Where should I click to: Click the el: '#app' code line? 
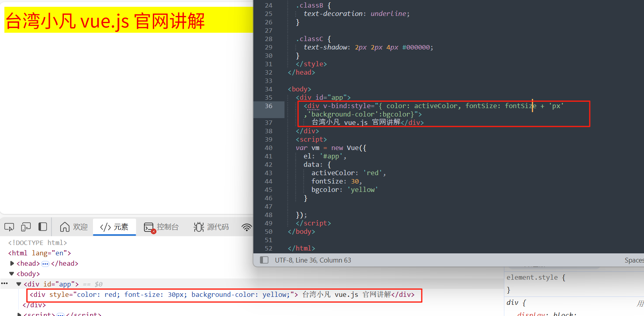coord(325,156)
